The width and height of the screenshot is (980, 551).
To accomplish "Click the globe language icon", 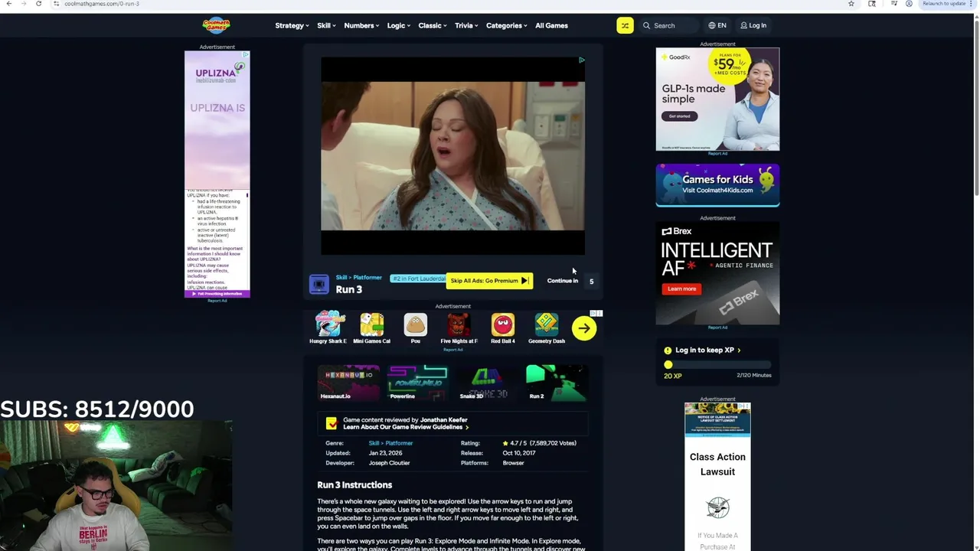I will 712,25.
